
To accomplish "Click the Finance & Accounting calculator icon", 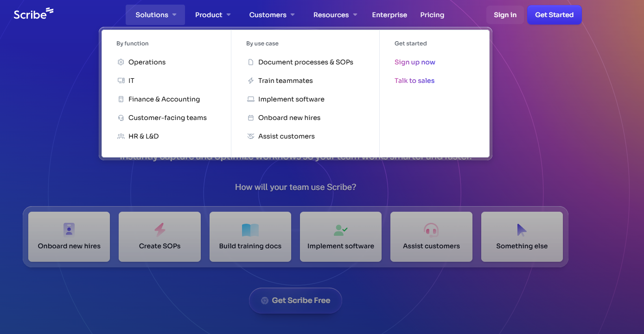I will [x=121, y=99].
